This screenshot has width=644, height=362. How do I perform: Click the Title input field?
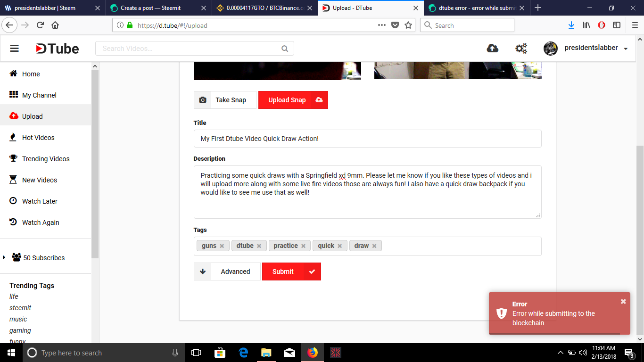click(367, 139)
